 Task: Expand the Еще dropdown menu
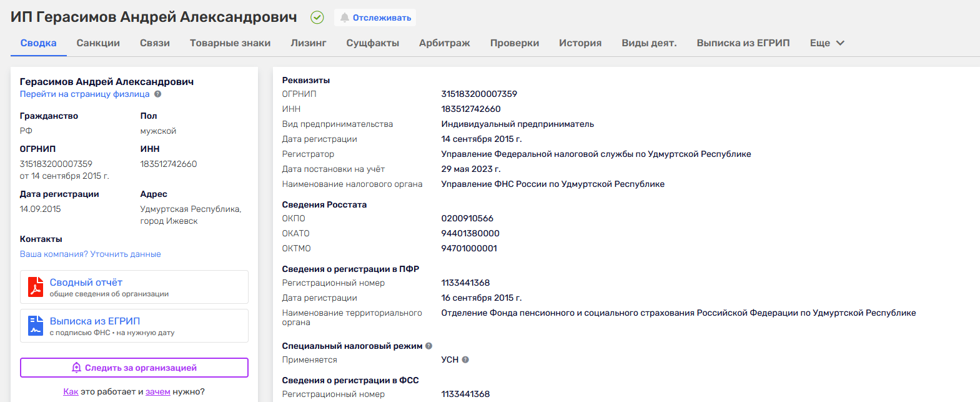(827, 43)
